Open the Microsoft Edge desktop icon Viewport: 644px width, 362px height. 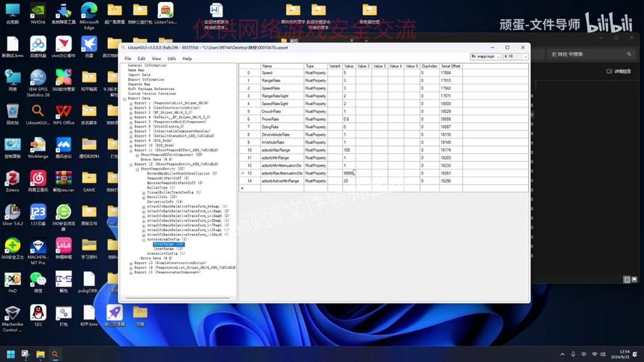click(89, 16)
